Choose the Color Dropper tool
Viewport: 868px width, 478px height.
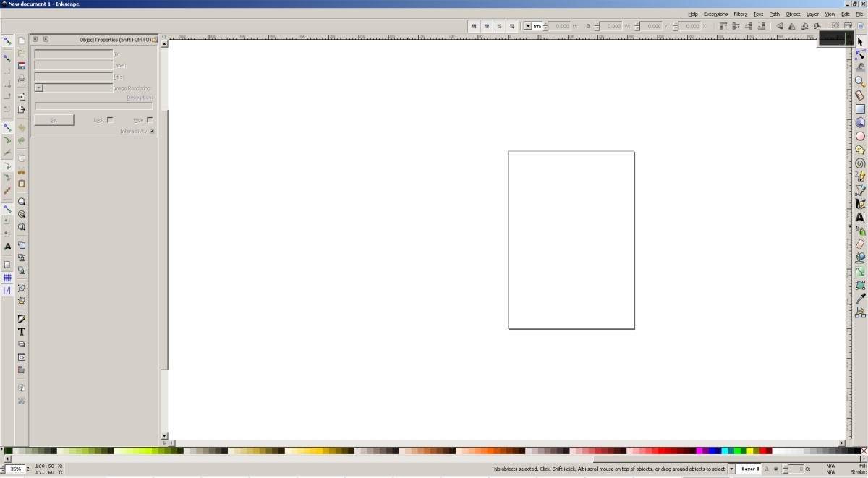click(860, 299)
